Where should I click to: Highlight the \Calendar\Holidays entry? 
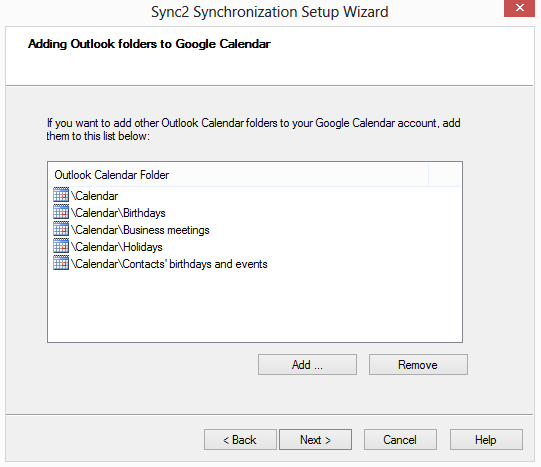pyautogui.click(x=117, y=247)
